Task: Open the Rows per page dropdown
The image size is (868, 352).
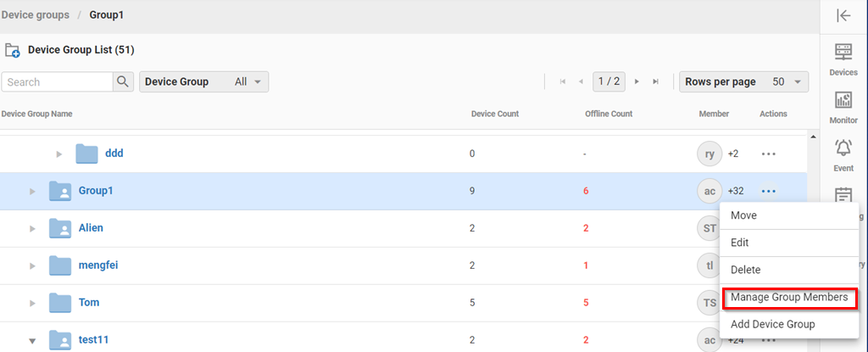Action: [x=743, y=81]
